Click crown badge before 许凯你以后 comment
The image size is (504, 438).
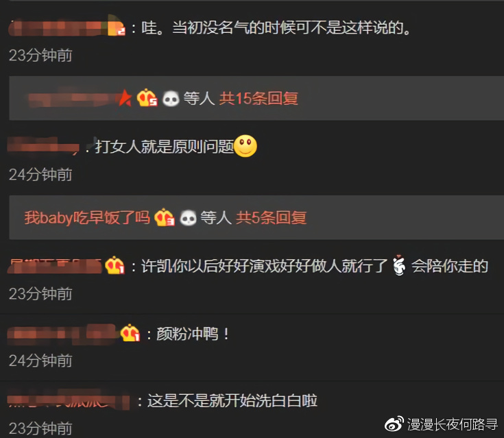coord(115,265)
